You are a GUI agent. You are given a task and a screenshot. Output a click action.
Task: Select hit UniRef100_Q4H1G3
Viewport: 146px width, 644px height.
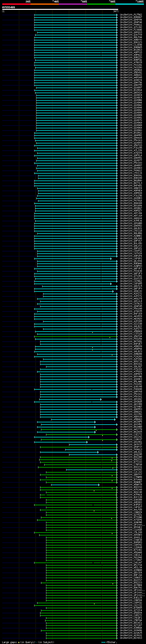coord(131,32)
